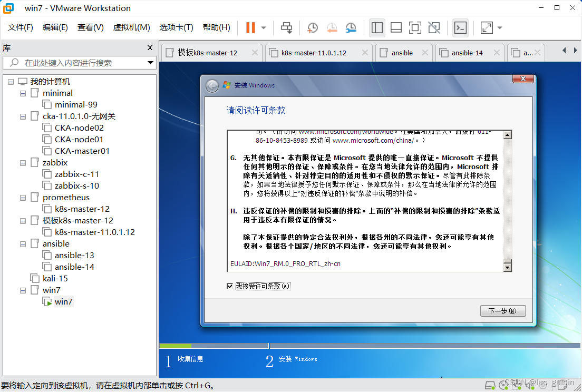Click the EULAID license text line

pos(285,263)
